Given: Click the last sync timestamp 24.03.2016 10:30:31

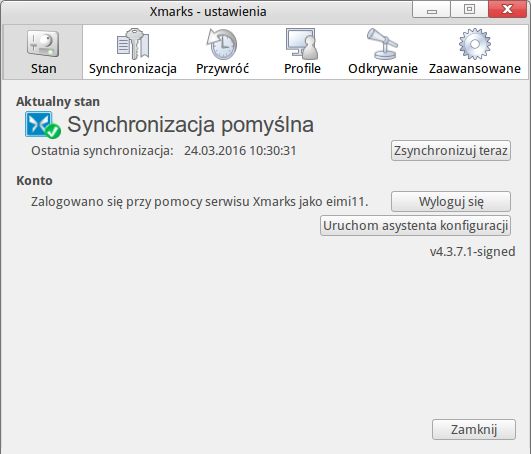Looking at the screenshot, I should pos(240,151).
